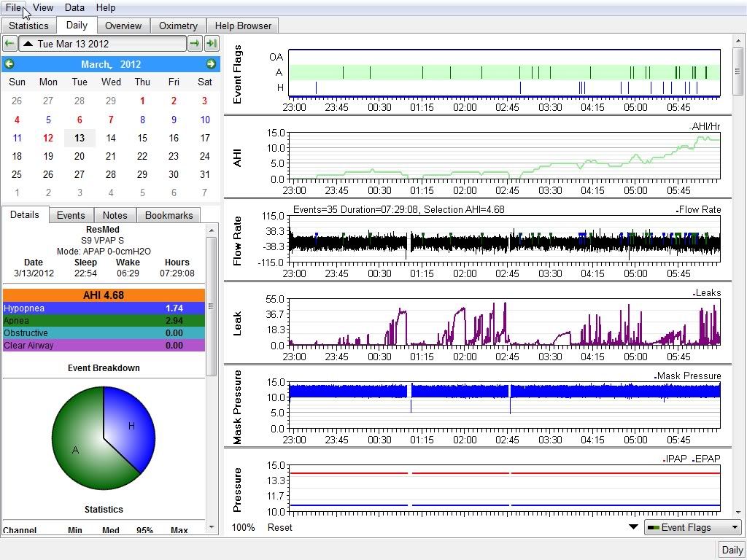The image size is (747, 560).
Task: Select March 1 in the calendar
Action: [x=142, y=101]
